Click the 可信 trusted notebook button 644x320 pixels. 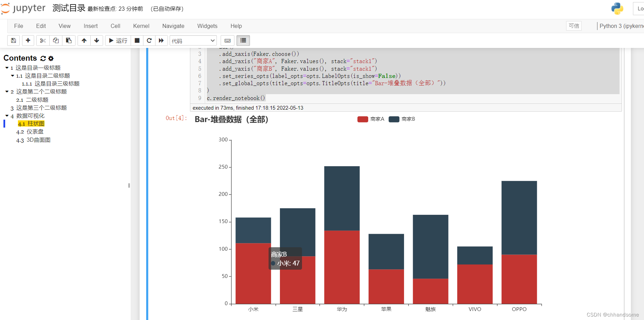tap(574, 26)
